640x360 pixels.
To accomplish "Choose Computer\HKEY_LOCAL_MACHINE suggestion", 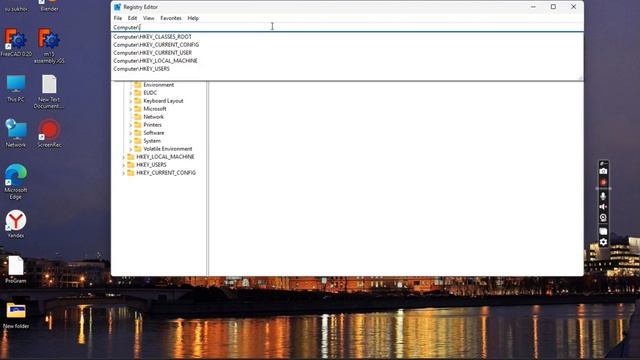I will tap(347, 60).
